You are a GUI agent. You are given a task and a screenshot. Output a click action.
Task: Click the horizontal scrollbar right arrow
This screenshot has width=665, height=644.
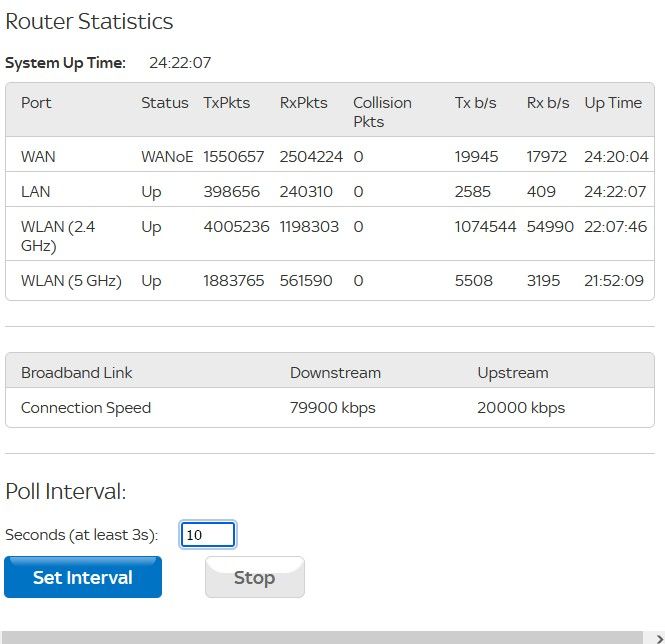(x=658, y=638)
